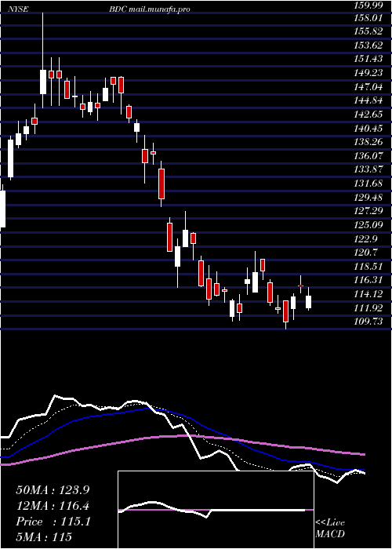
Task: Click the 5MA : 115 readout
Action: [44, 537]
